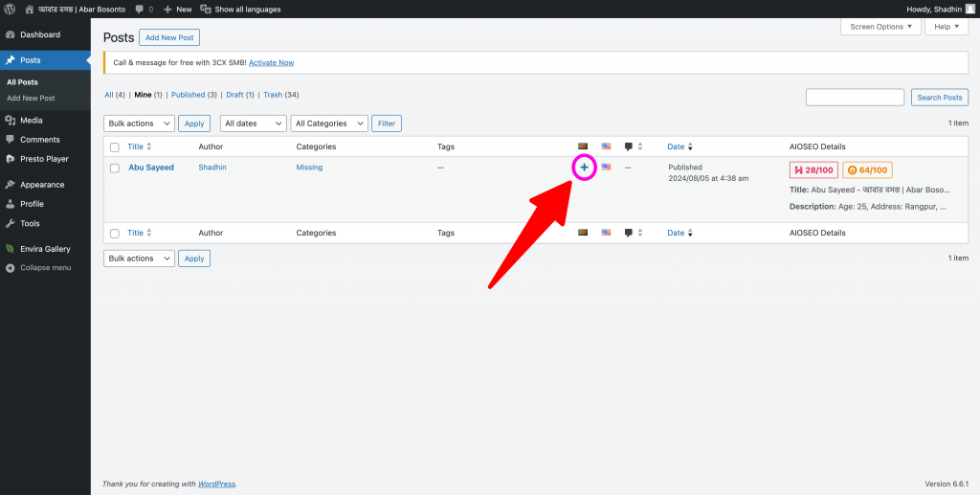Switch to the Trash posts view
980x495 pixels.
pos(273,95)
